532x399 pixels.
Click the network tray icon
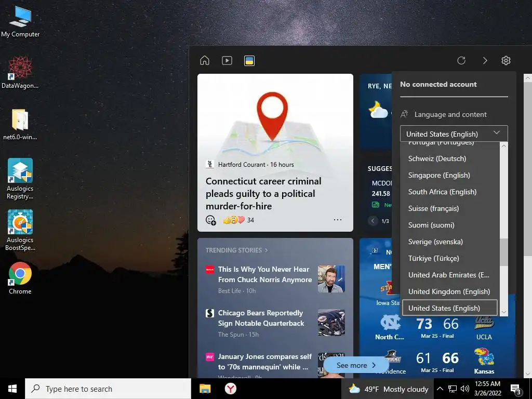point(453,389)
